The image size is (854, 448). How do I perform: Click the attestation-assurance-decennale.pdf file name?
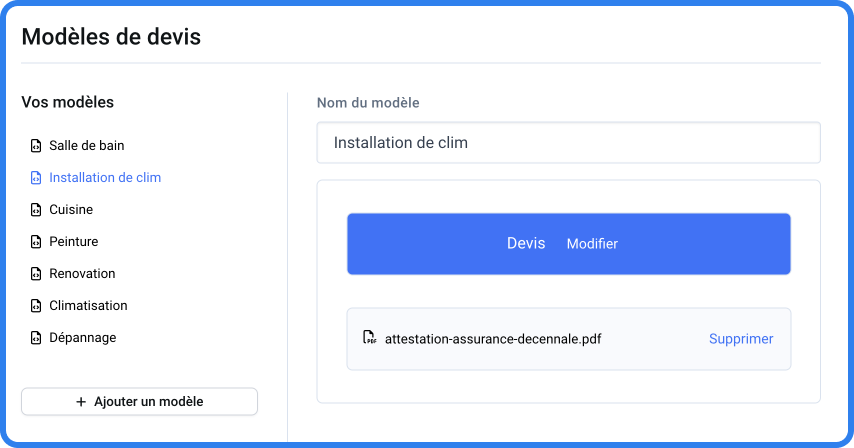tap(493, 339)
